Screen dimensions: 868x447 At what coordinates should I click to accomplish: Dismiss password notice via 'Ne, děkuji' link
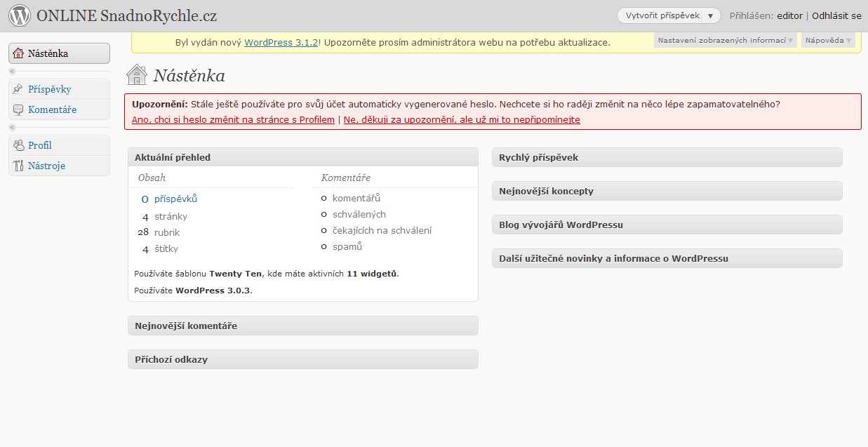(462, 119)
